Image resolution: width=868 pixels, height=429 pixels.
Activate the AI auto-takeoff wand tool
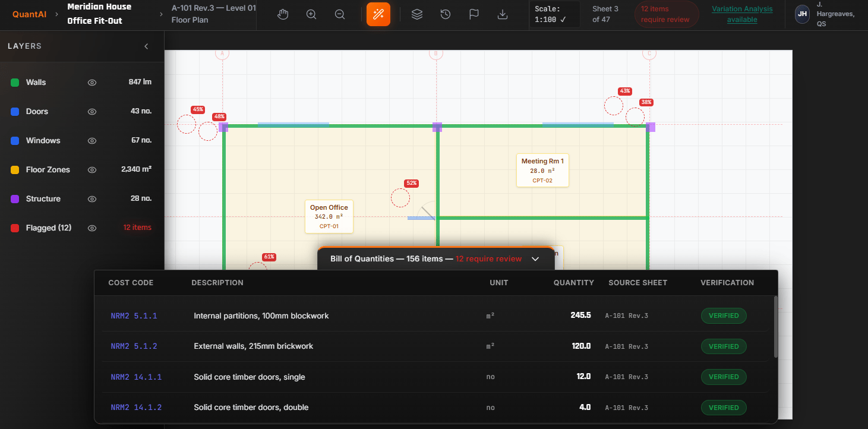pos(378,14)
